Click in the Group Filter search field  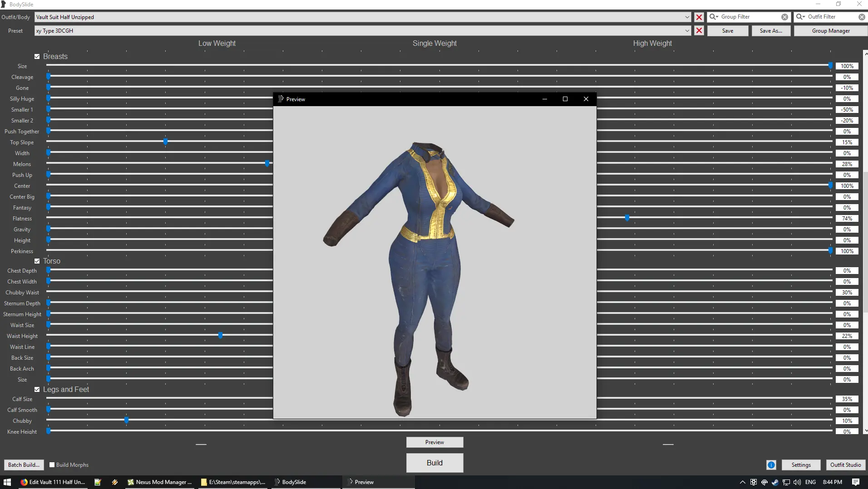[750, 17]
